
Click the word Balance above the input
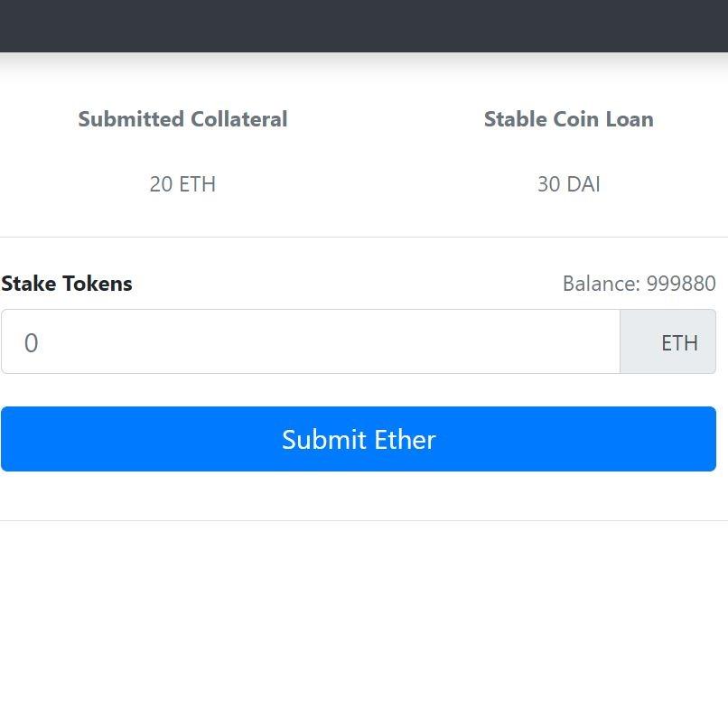(x=600, y=284)
